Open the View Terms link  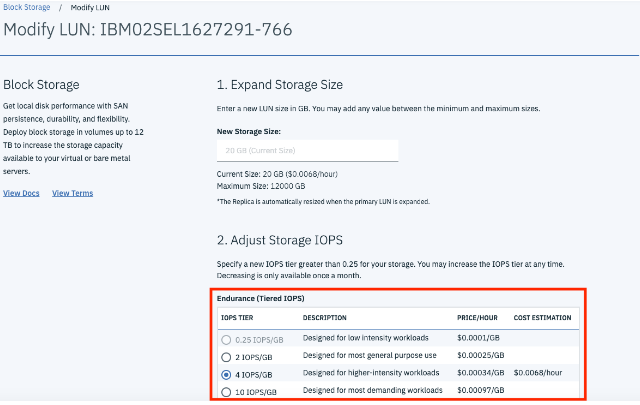coord(73,193)
